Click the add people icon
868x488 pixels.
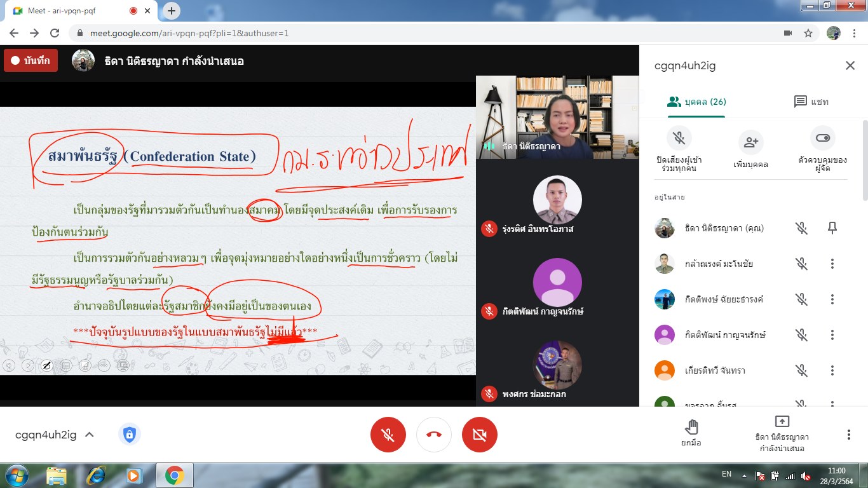pyautogui.click(x=750, y=142)
